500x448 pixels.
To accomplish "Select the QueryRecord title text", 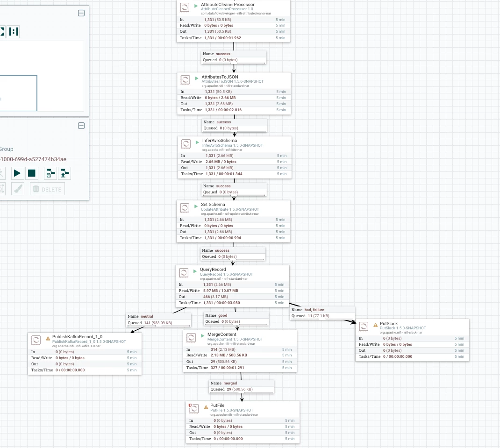I will [x=213, y=270].
